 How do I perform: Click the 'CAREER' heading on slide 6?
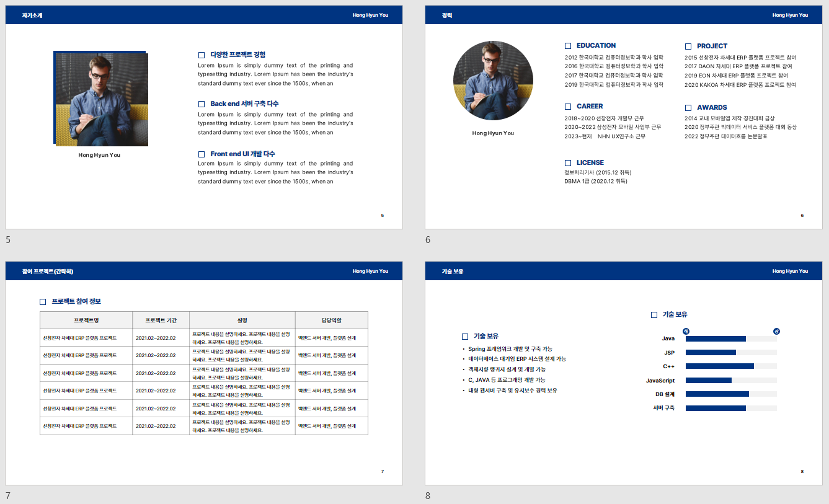[x=590, y=106]
